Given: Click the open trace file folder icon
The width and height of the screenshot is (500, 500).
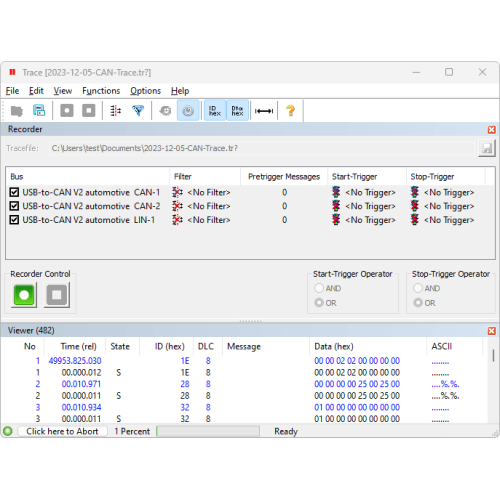Looking at the screenshot, I should click(16, 111).
